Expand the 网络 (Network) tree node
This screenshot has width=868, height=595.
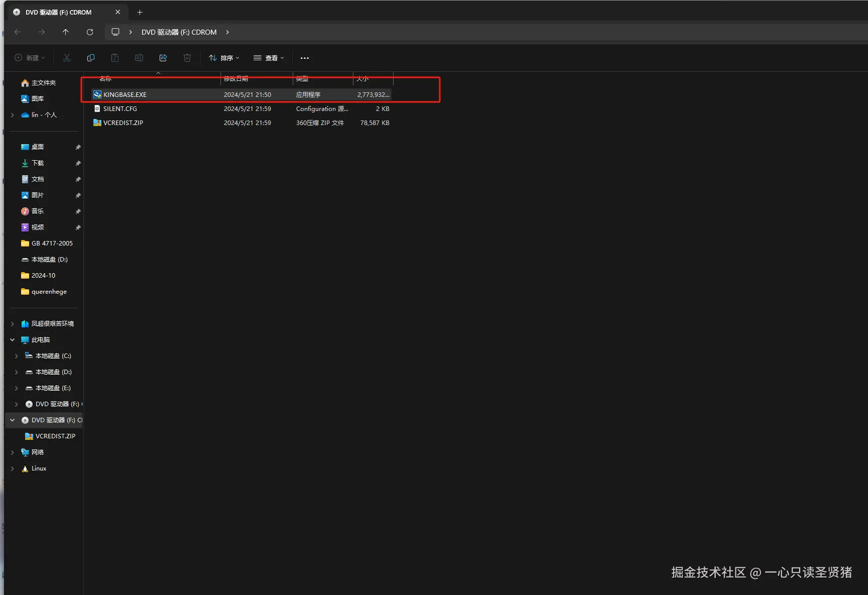[x=13, y=452]
